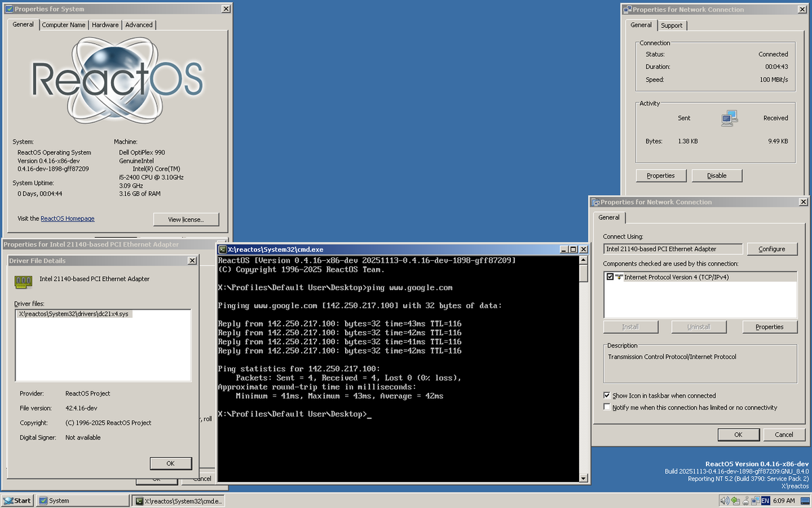The height and width of the screenshot is (508, 812).
Task: Click the network adapter icon in Driver File Details
Action: (x=24, y=281)
